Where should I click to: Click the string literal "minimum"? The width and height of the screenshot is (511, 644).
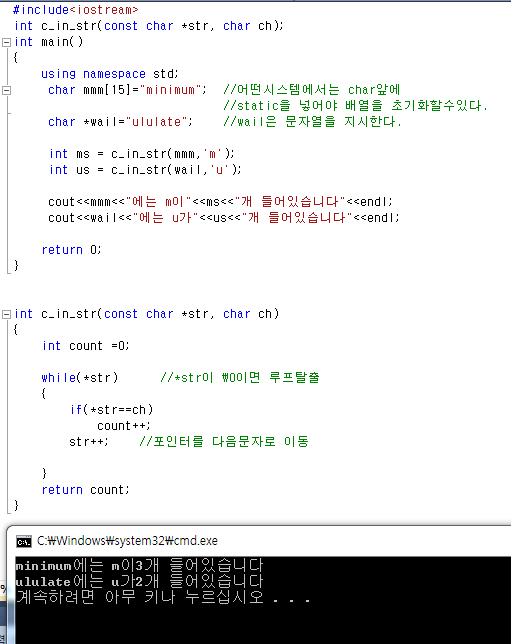pos(170,90)
